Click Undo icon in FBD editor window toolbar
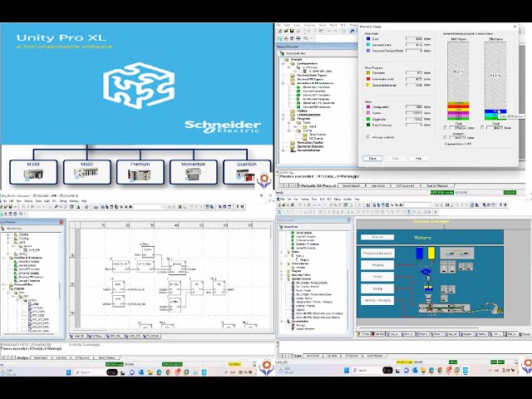 click(x=39, y=207)
